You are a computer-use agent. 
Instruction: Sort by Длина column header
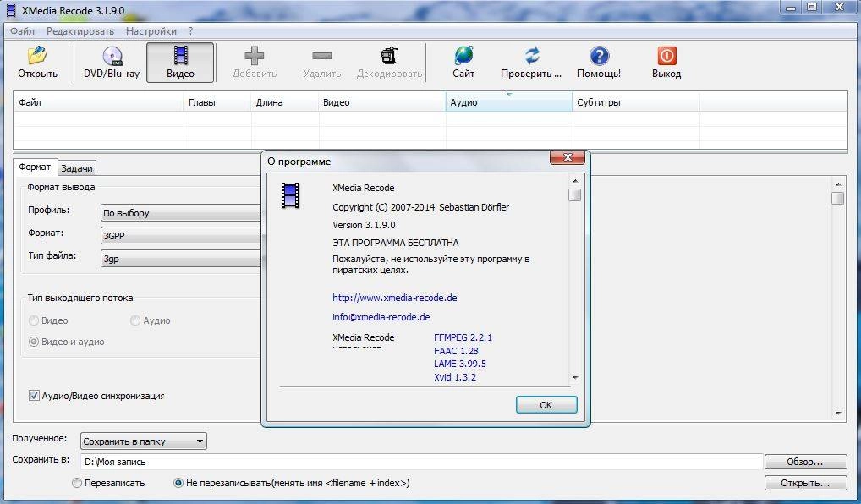tap(285, 102)
